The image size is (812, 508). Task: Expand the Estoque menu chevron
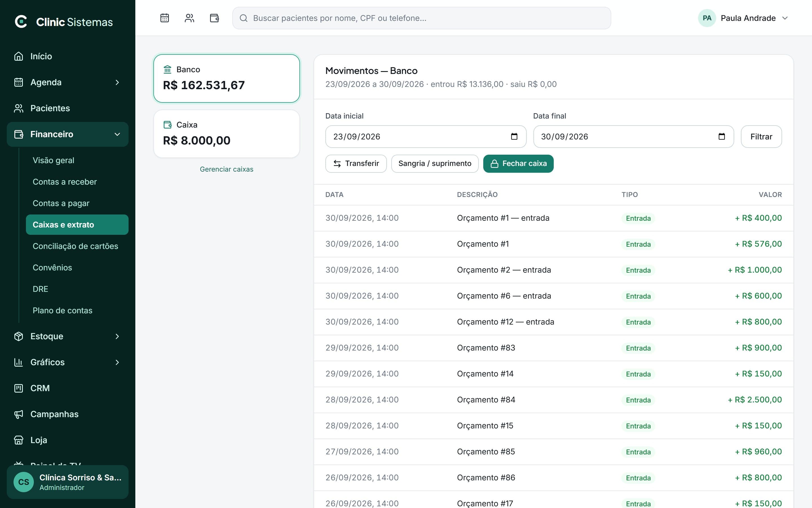(117, 336)
